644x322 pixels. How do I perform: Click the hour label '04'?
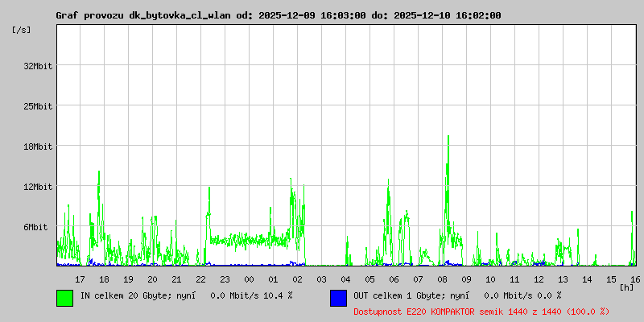click(346, 279)
